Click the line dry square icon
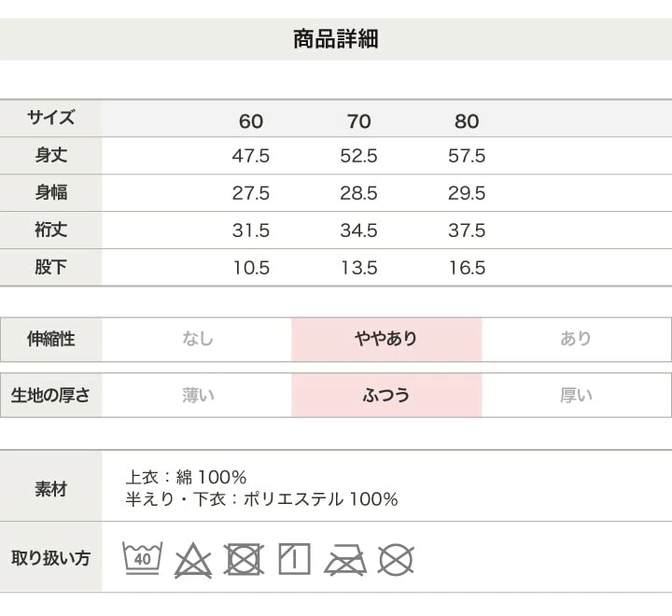Screen dimensions: 672x616 click(x=294, y=559)
